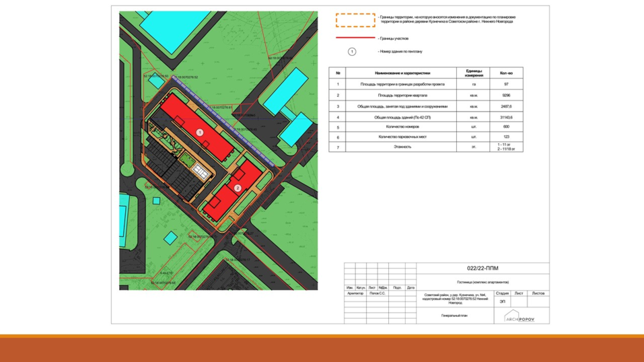This screenshot has height=362, width=644.
Task: Click the circled 1 legend symbol
Action: tap(352, 51)
